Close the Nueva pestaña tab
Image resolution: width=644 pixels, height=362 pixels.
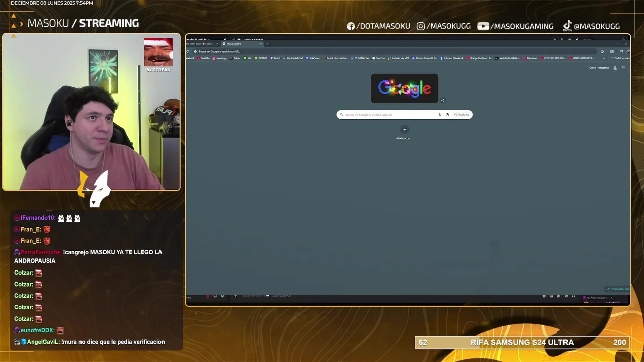coord(261,44)
